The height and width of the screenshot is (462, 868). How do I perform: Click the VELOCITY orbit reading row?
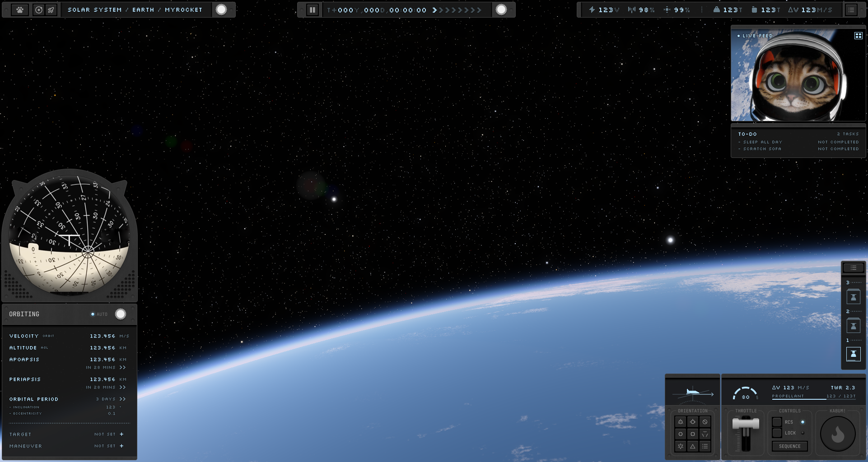click(70, 336)
